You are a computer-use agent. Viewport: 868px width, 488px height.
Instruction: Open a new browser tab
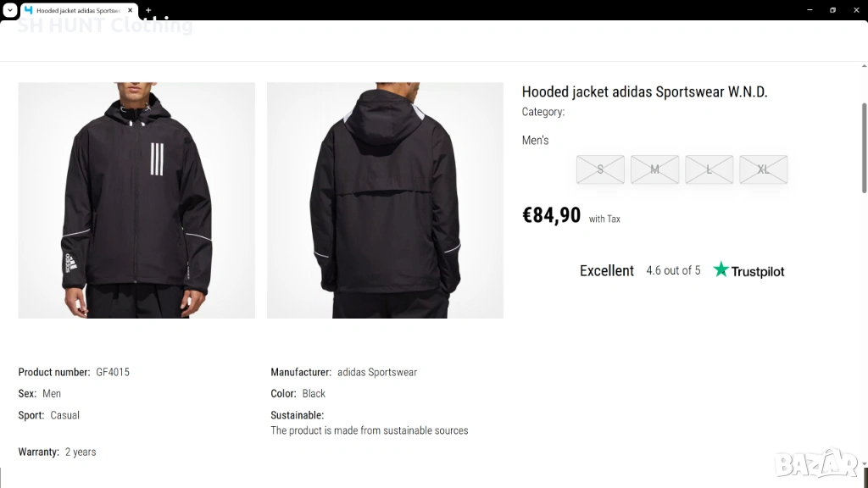[148, 10]
